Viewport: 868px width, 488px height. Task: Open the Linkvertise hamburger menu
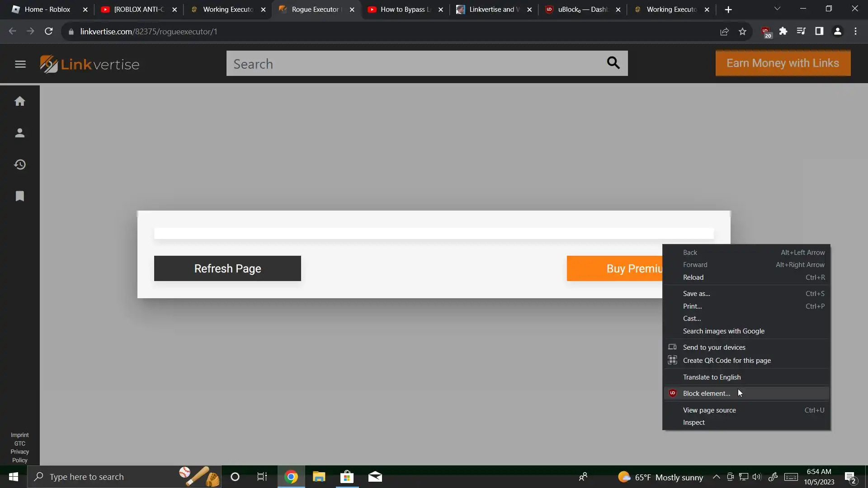click(20, 64)
